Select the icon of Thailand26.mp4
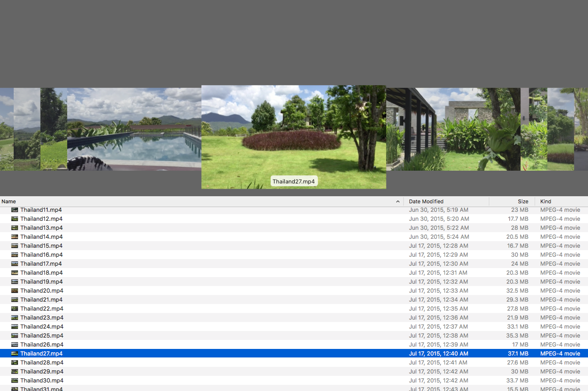 click(x=15, y=345)
